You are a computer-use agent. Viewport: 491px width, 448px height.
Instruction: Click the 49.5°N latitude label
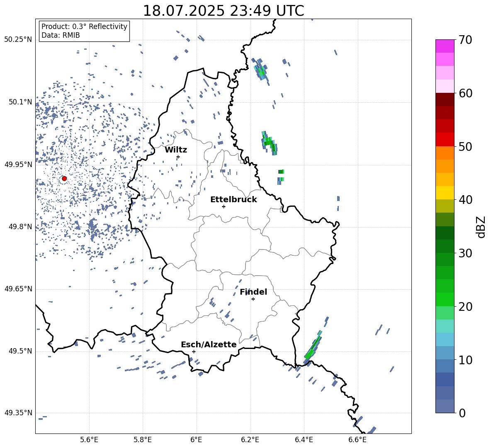click(x=20, y=351)
